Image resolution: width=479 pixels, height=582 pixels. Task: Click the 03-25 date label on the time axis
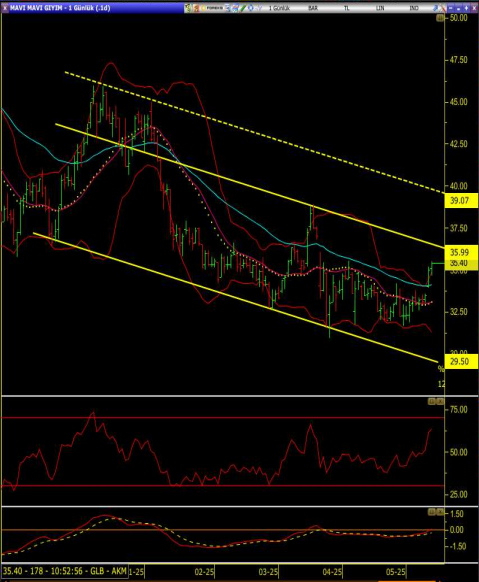coord(268,572)
